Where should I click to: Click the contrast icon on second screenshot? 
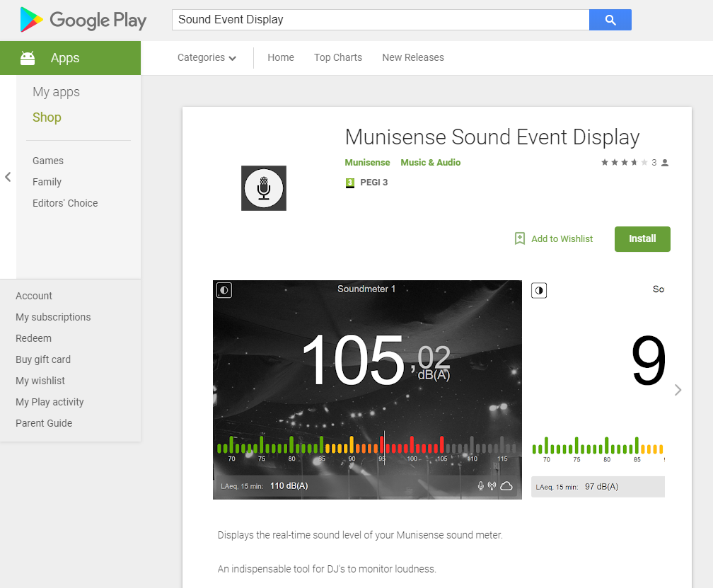point(538,290)
